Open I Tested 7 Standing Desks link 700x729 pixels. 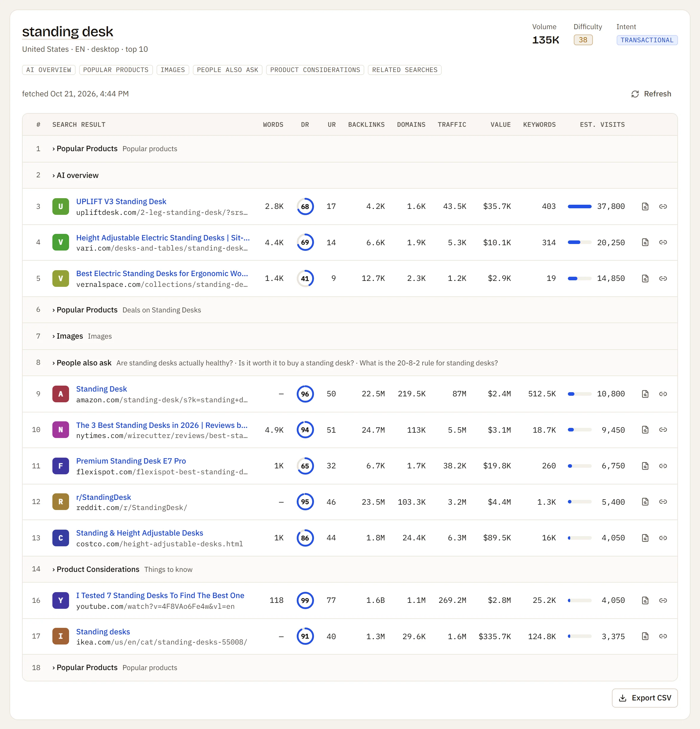pos(160,595)
